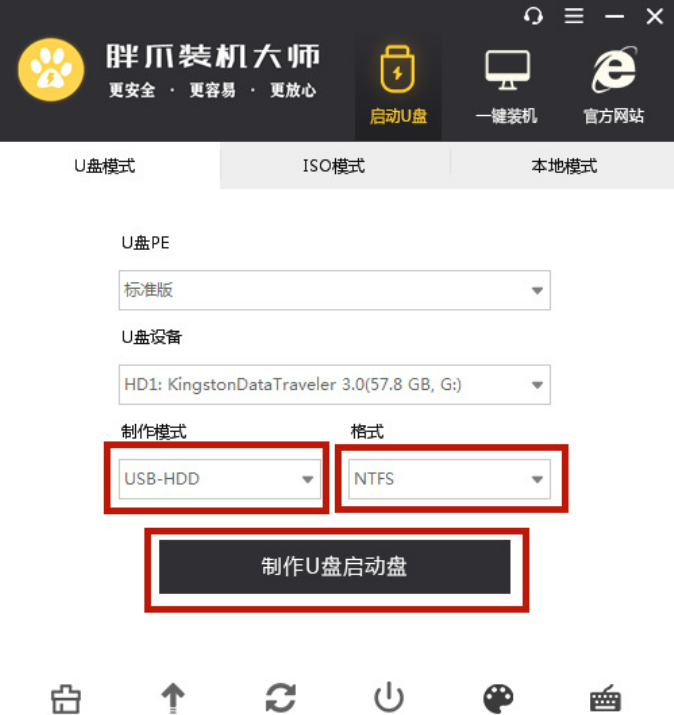Screen dimensions: 674x715
Task: Expand the U盘PE 标准版 dropdown
Action: pyautogui.click(x=335, y=290)
